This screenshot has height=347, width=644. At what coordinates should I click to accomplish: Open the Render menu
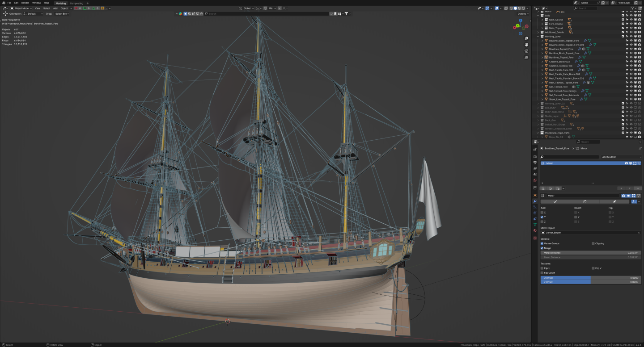point(25,3)
